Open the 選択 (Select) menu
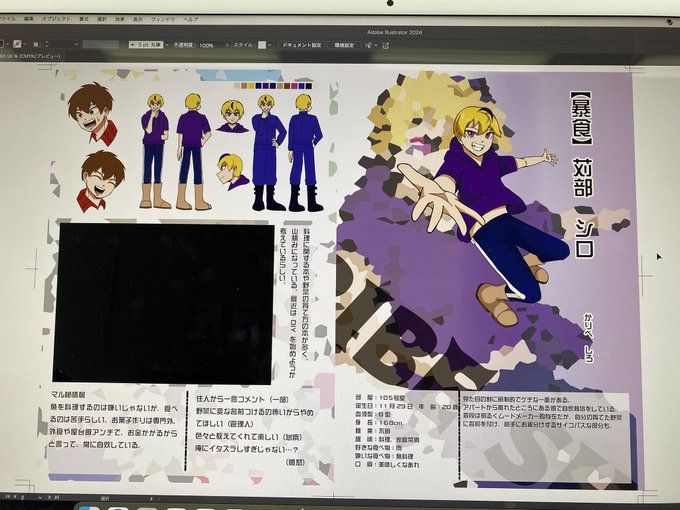 (x=102, y=19)
